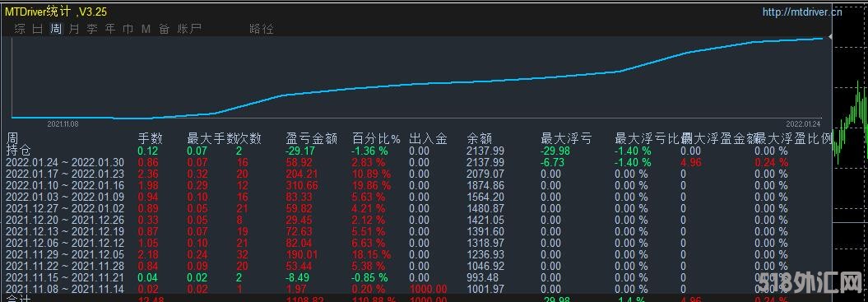Click the 余额 balance column header

pyautogui.click(x=480, y=138)
